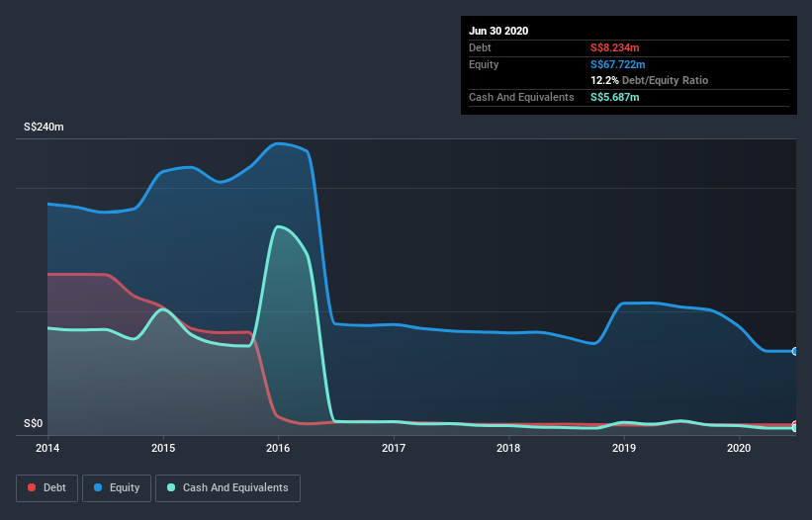
Task: Click the 2019 x-axis label
Action: tap(624, 448)
